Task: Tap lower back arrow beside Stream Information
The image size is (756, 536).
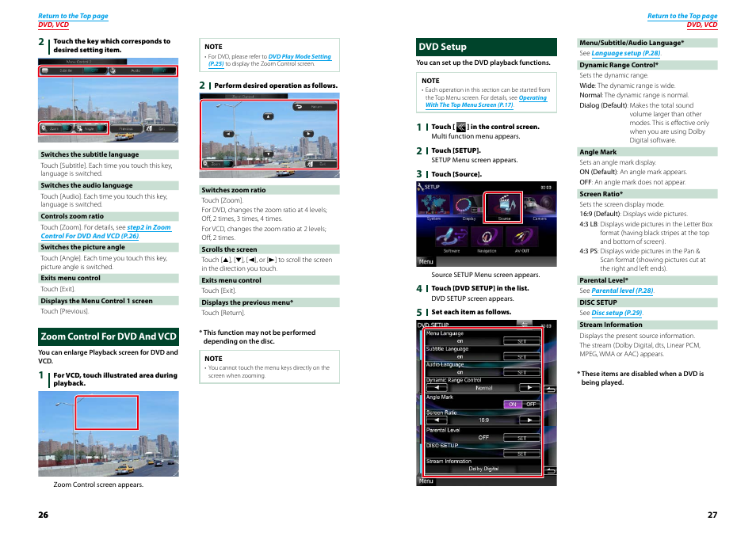Action: tap(550, 471)
